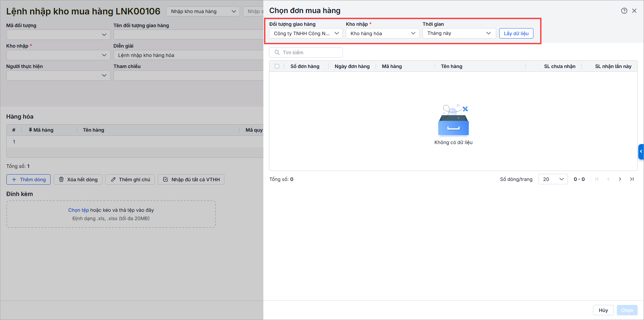Click the empty data drawer illustration
This screenshot has height=320, width=644.
[x=453, y=121]
